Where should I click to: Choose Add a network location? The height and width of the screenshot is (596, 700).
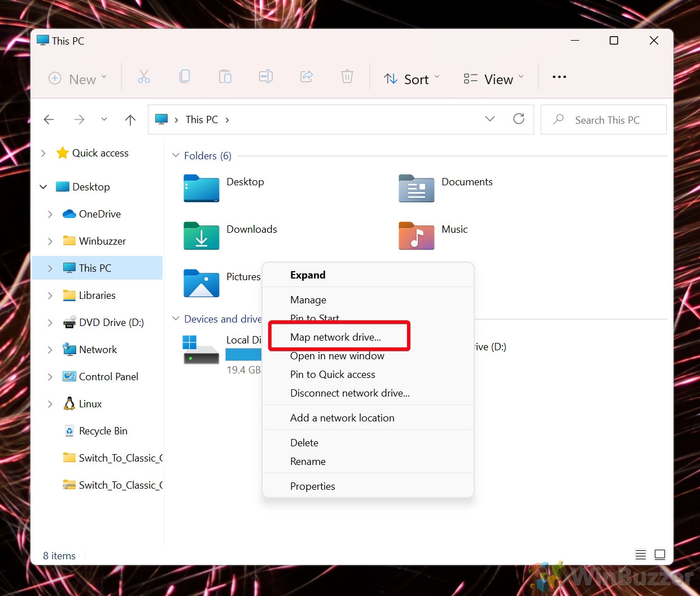click(x=368, y=418)
